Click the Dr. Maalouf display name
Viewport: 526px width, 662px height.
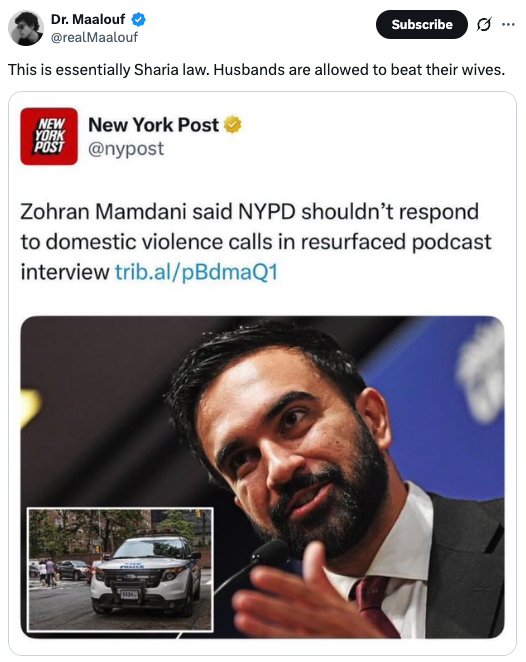click(88, 19)
